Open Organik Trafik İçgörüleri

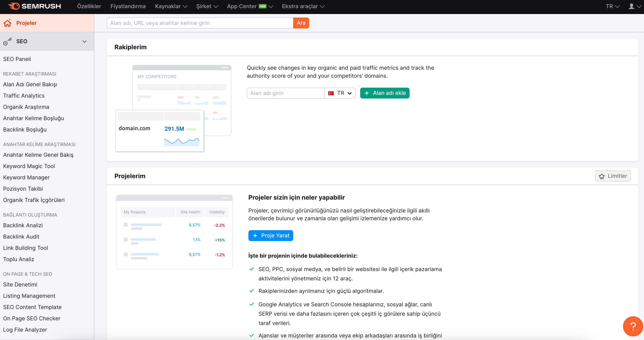pyautogui.click(x=34, y=200)
